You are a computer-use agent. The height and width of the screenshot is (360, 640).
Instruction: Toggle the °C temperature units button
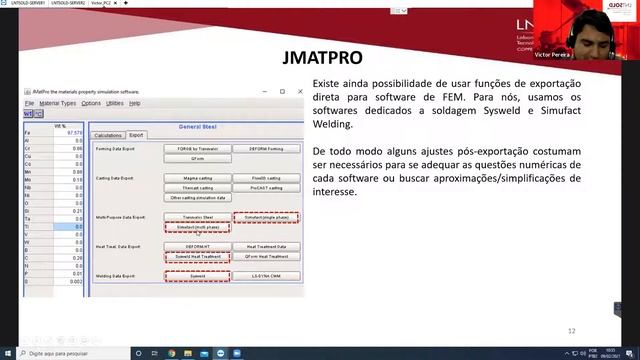point(38,114)
